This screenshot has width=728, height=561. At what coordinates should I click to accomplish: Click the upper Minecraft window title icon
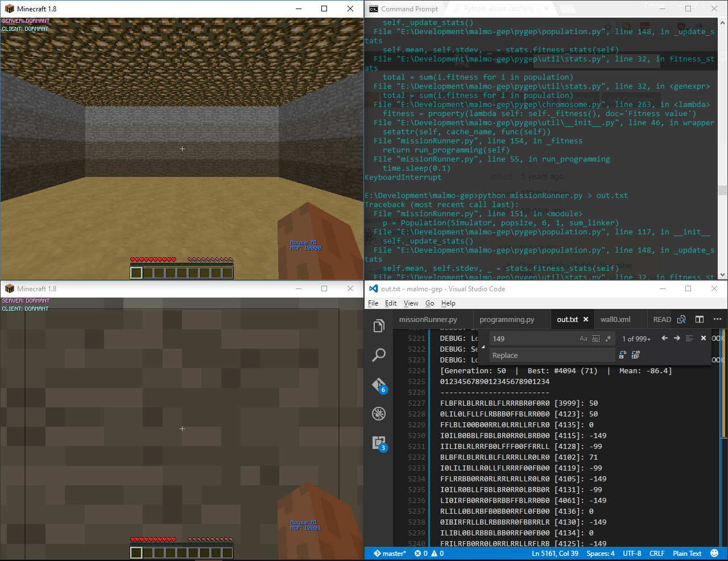[9, 9]
